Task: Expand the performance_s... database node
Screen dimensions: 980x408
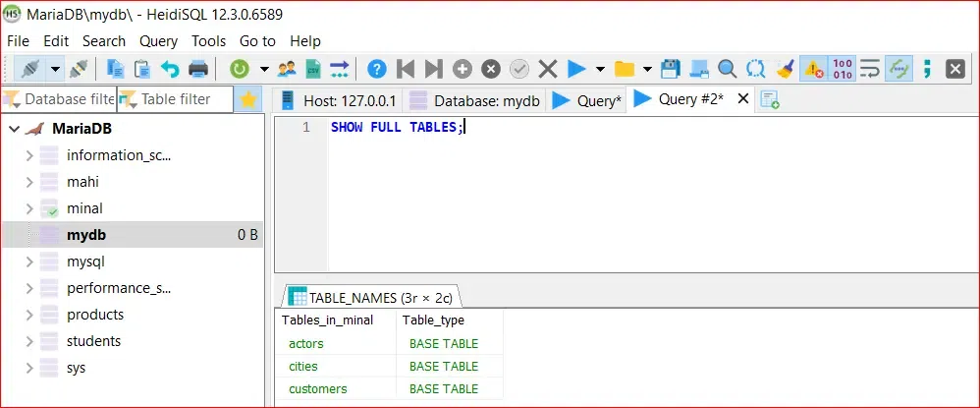Action: (x=29, y=288)
